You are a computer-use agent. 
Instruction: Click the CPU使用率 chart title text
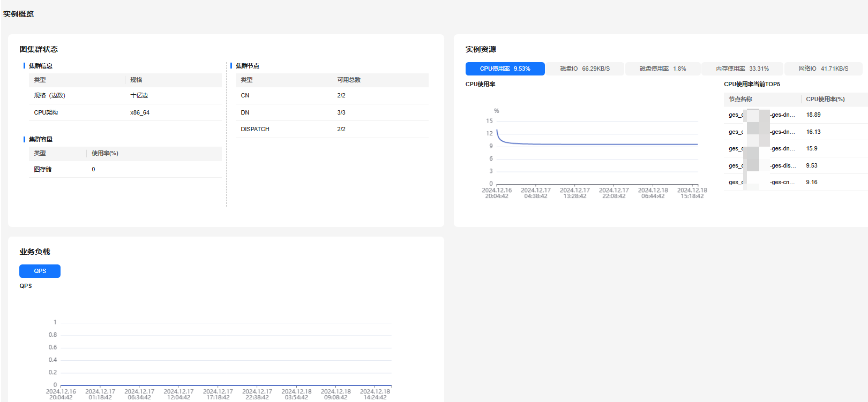tap(480, 84)
